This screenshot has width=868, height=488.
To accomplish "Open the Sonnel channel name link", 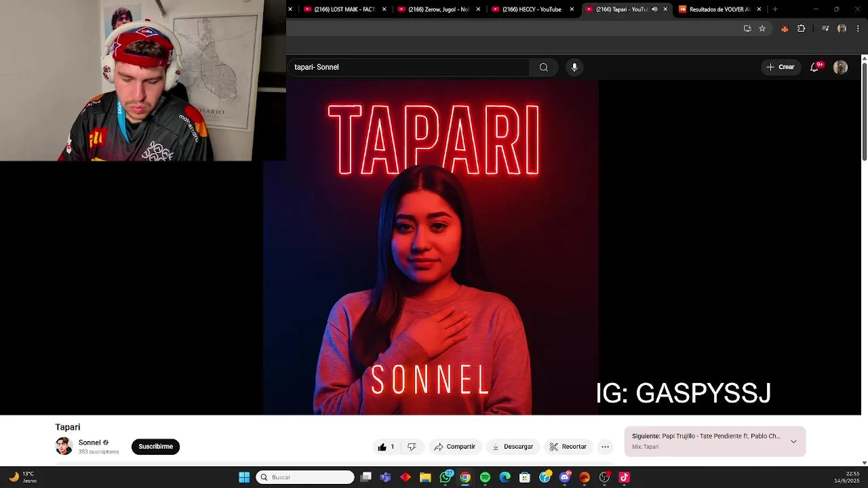I will coord(90,443).
